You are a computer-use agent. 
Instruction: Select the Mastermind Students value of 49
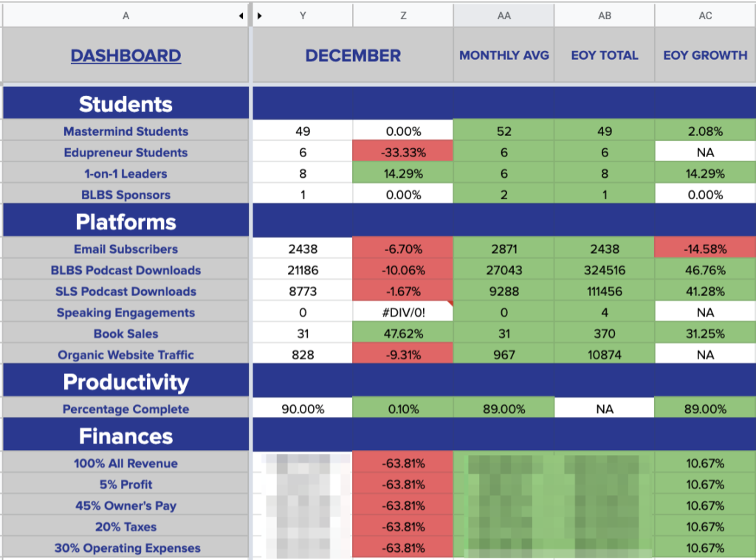(303, 131)
